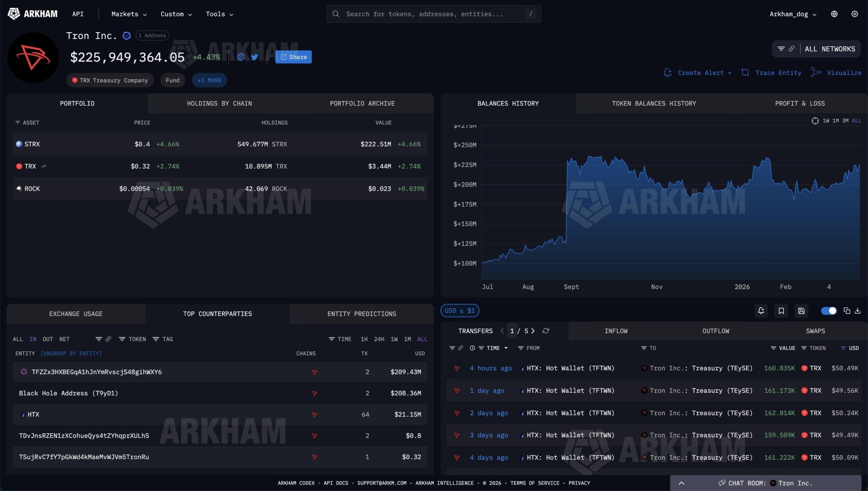
Task: Open the Holdings by Chain tab
Action: tap(219, 103)
